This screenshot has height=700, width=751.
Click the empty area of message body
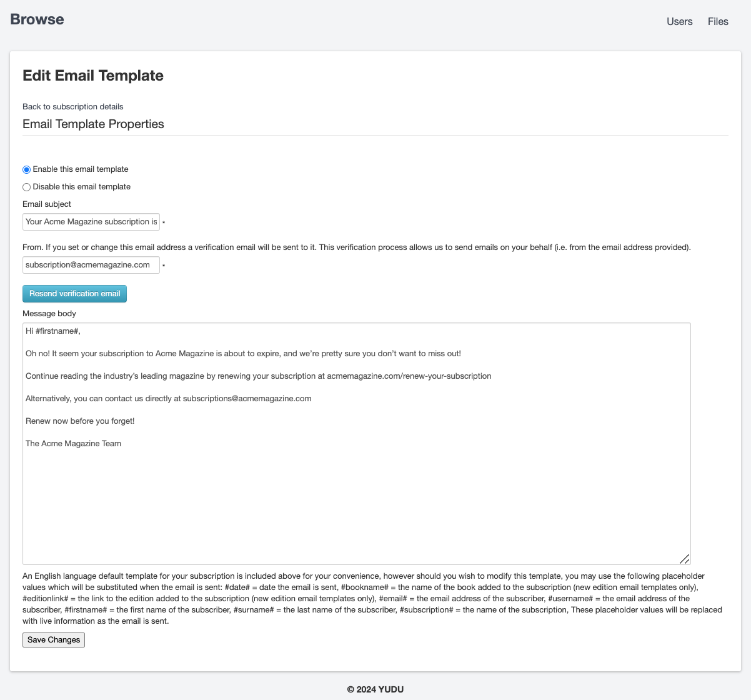(356, 506)
